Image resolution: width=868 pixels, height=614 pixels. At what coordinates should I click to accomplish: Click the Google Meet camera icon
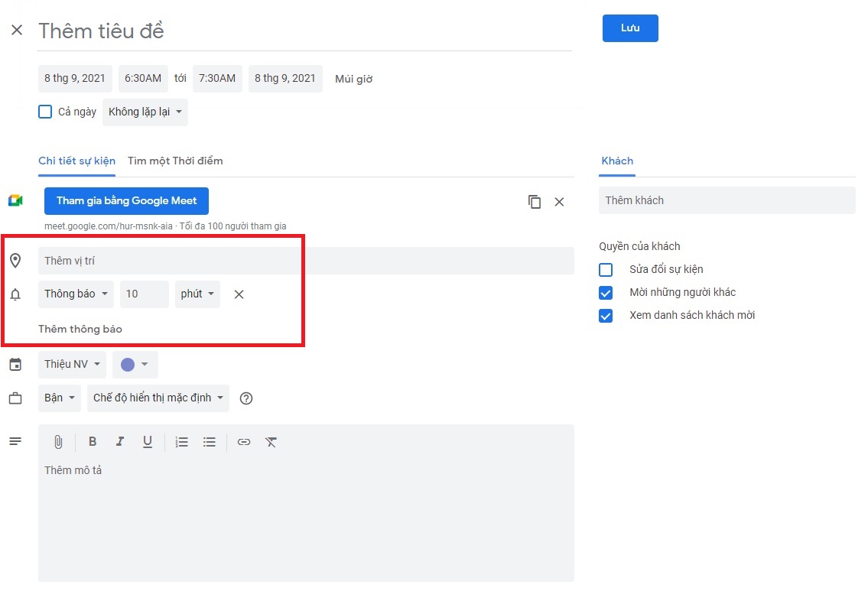click(x=15, y=200)
